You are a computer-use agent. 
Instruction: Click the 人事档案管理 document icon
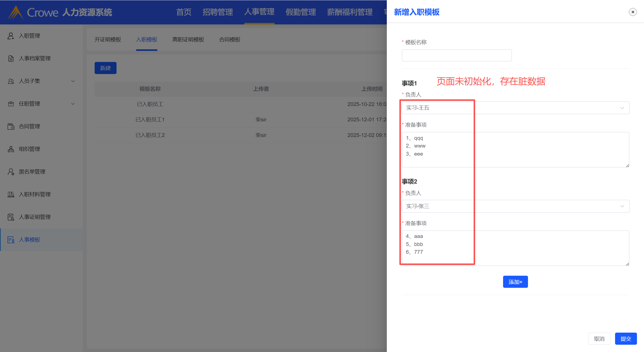click(x=11, y=58)
